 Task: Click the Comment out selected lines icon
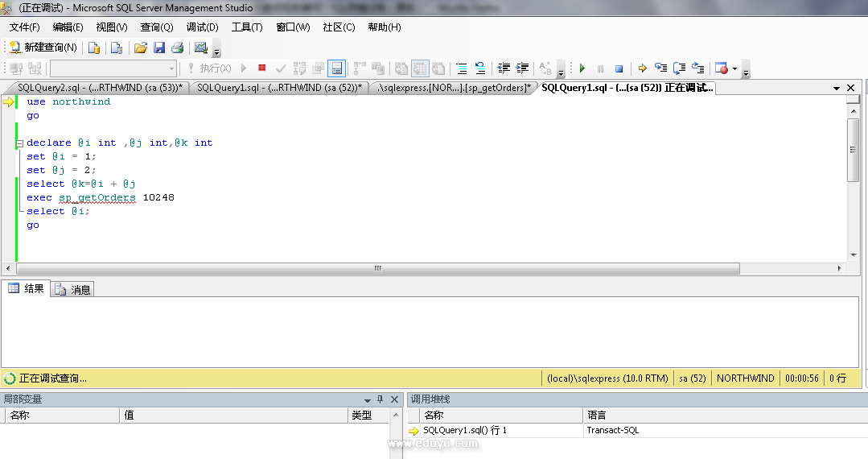point(461,68)
